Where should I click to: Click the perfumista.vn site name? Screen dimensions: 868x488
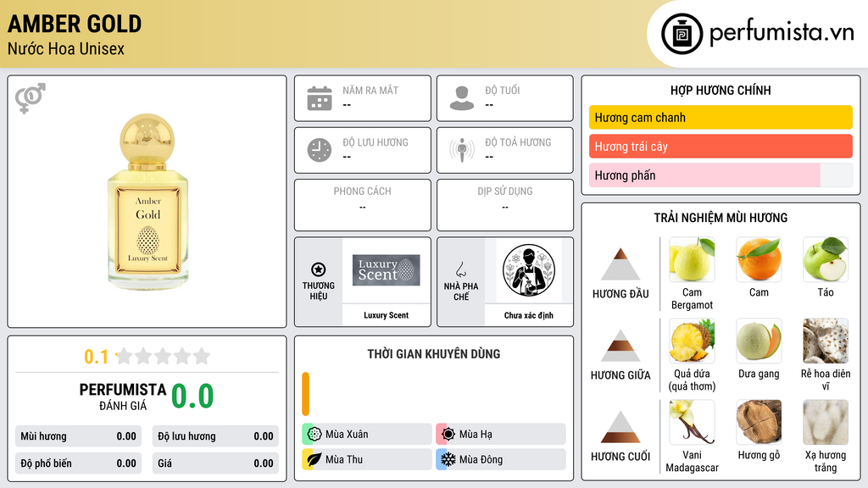pos(782,32)
